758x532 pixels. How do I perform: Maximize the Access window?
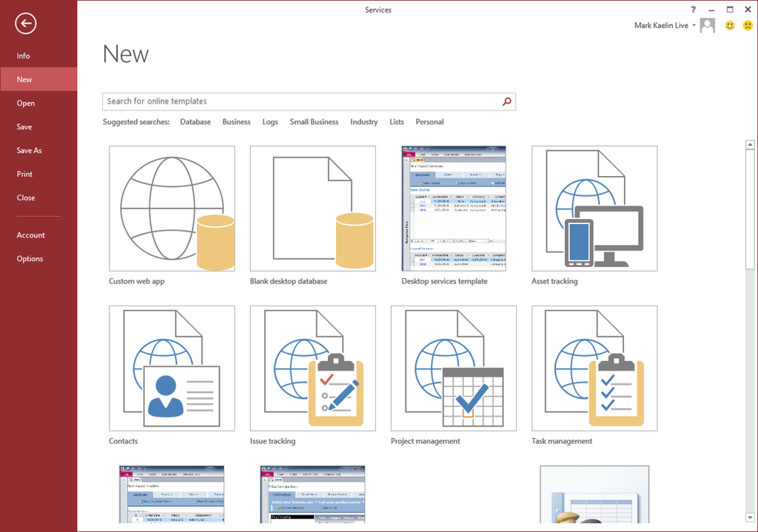[729, 9]
